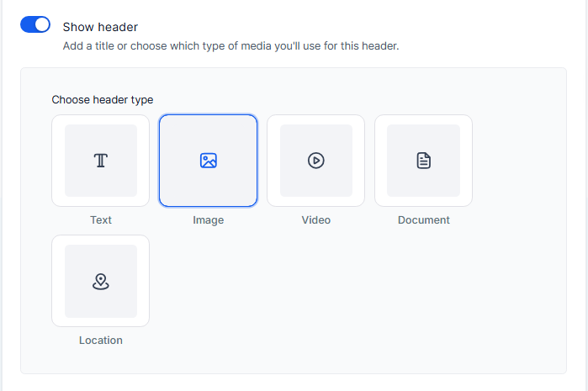Choose the Image header type icon

pos(208,161)
